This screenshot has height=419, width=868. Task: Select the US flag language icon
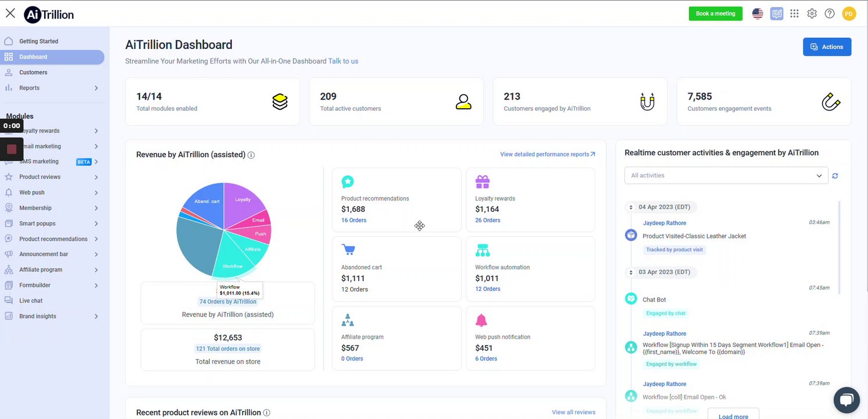[x=758, y=13]
